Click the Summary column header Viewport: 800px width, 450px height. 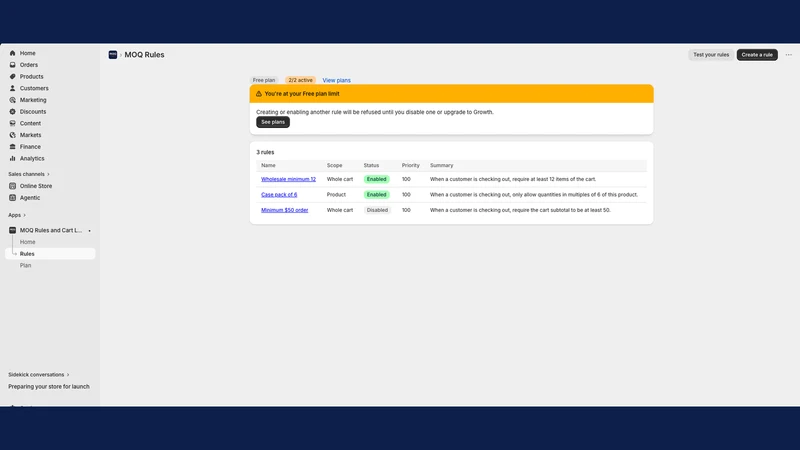(441, 165)
